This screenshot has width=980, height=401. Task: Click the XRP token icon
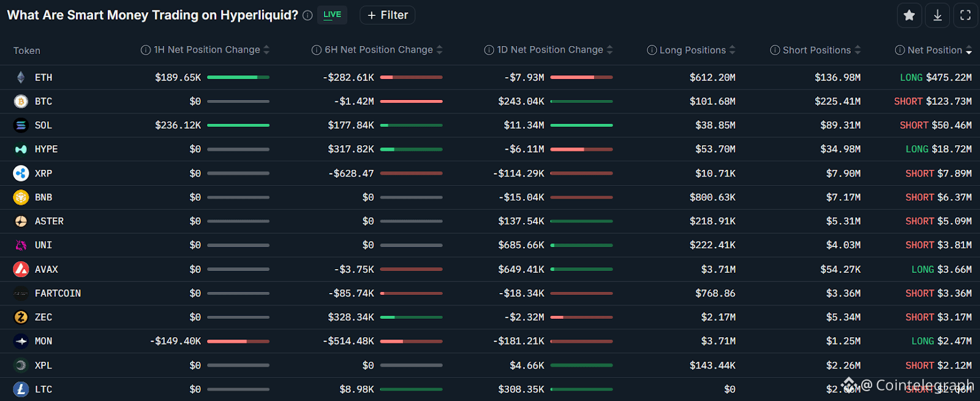[x=21, y=174]
